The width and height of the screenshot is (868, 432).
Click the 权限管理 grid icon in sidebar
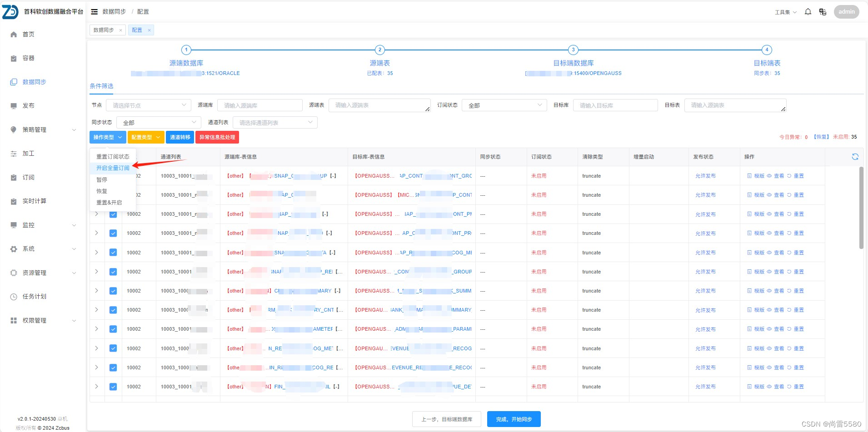coord(14,321)
